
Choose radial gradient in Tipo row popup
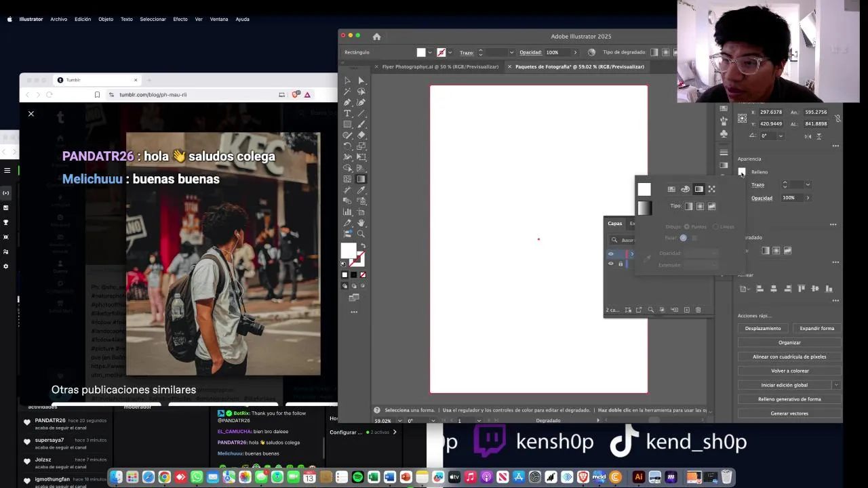(700, 206)
